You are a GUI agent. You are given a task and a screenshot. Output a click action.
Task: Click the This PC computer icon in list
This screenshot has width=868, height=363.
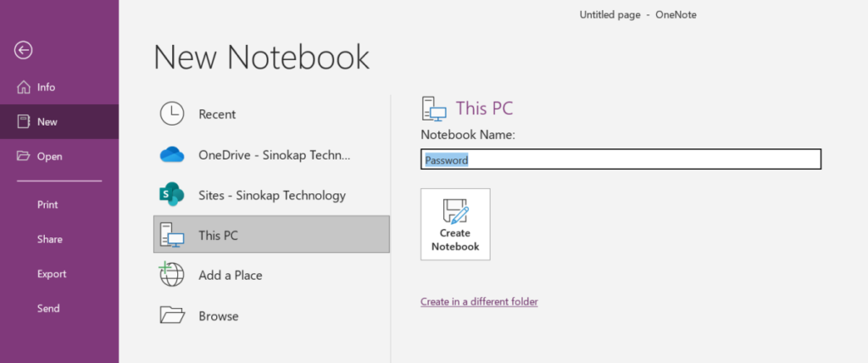click(172, 234)
